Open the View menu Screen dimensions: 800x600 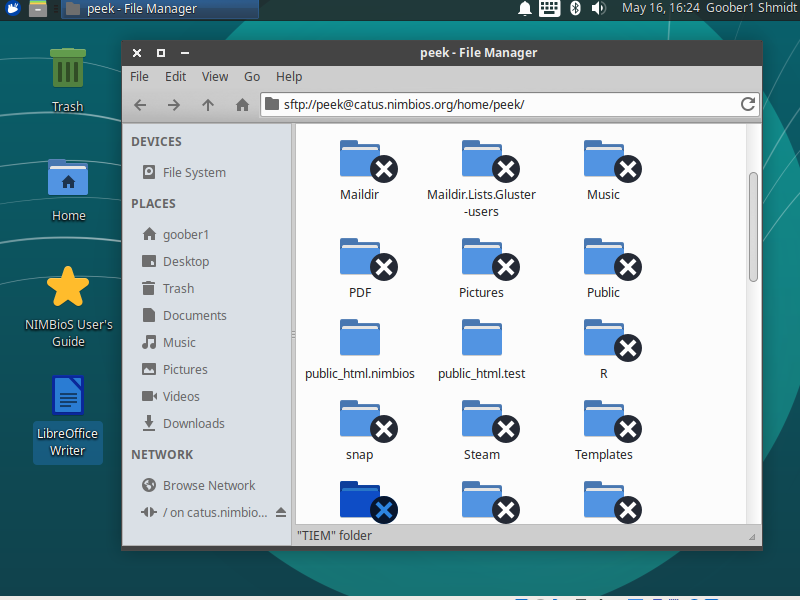click(x=215, y=76)
